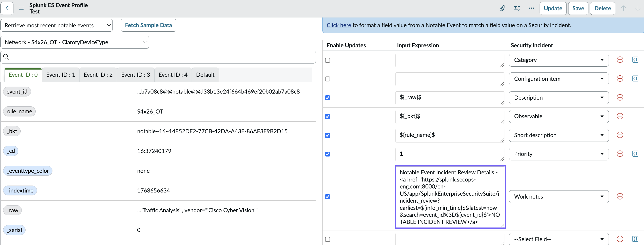Image resolution: width=644 pixels, height=245 pixels.
Task: Open the Short description field dropdown
Action: tap(559, 135)
